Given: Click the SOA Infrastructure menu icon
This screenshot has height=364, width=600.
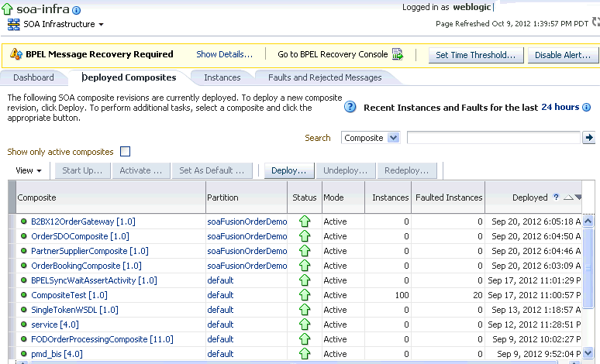Looking at the screenshot, I should pos(13,25).
